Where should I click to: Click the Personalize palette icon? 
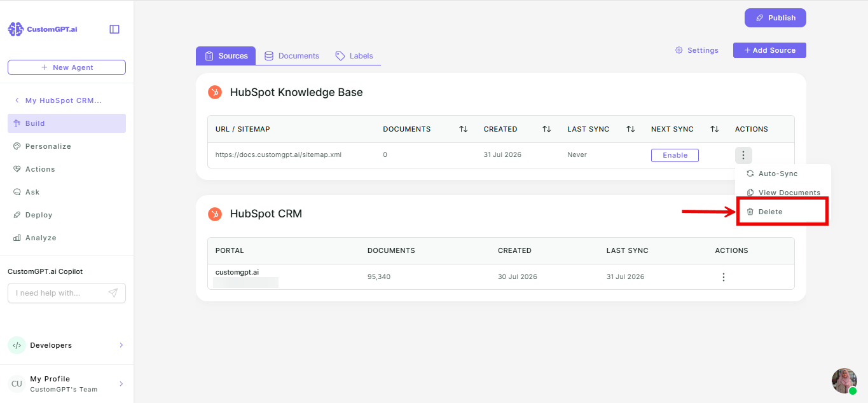click(x=17, y=146)
